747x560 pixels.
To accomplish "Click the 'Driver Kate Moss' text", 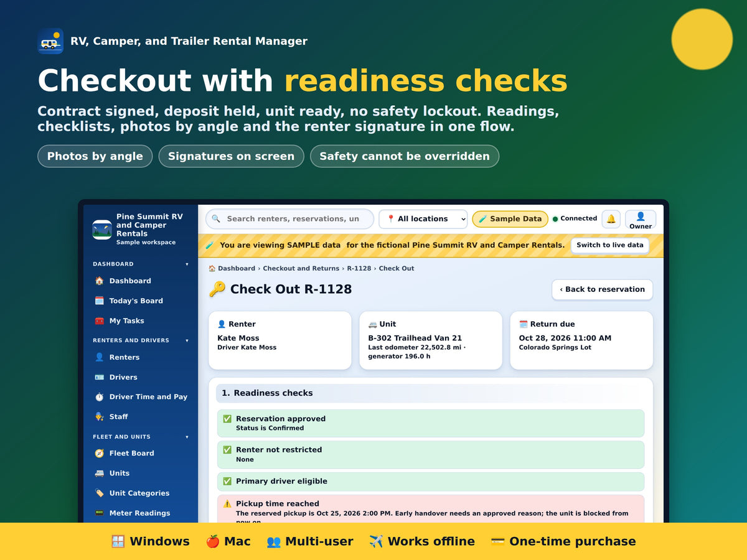I will tap(247, 347).
